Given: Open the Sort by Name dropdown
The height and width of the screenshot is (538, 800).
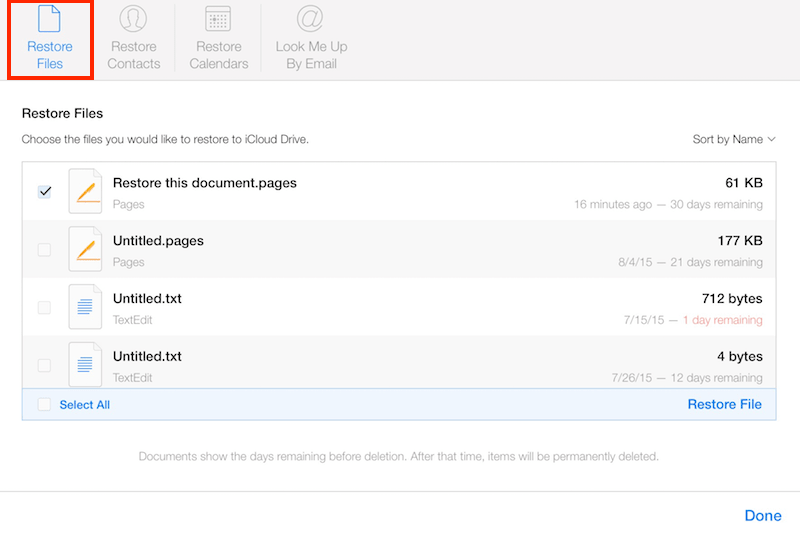Looking at the screenshot, I should pos(734,139).
